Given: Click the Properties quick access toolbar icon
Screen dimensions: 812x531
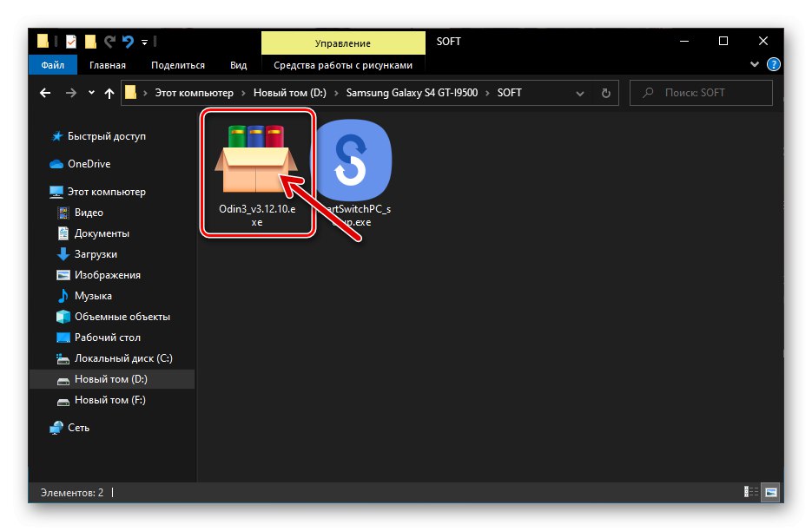Looking at the screenshot, I should [71, 42].
